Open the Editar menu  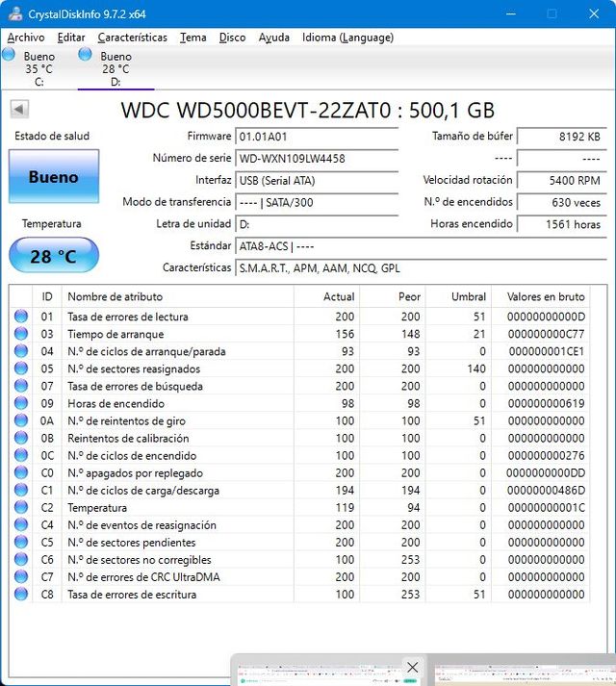click(71, 38)
